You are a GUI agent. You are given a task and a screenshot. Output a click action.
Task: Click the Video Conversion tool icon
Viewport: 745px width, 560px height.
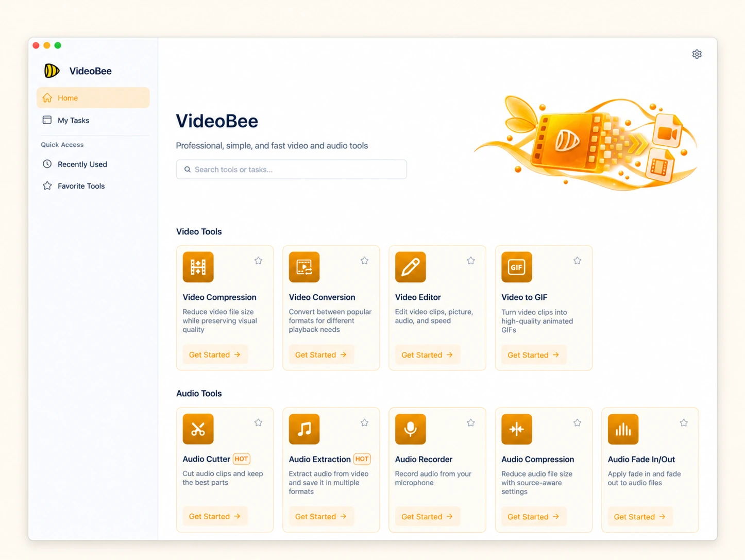tap(304, 267)
